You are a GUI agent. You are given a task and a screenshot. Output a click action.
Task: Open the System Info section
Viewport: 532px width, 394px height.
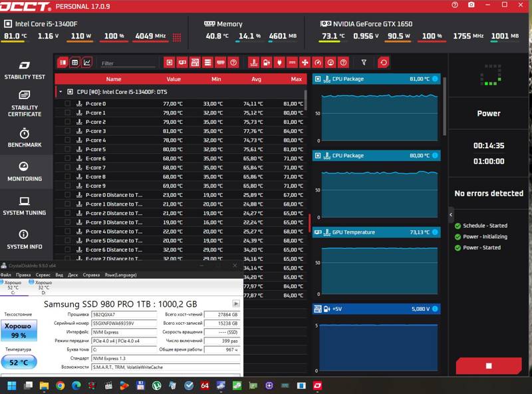click(25, 240)
